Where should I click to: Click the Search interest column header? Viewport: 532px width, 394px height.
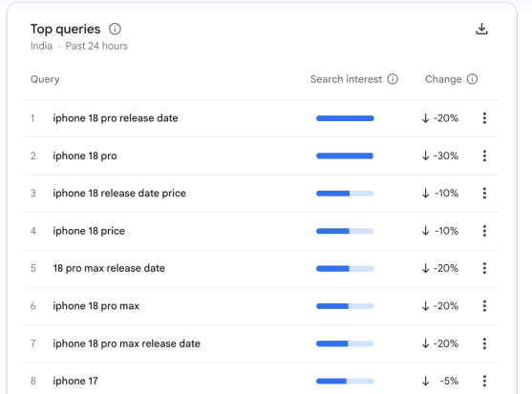(x=346, y=79)
